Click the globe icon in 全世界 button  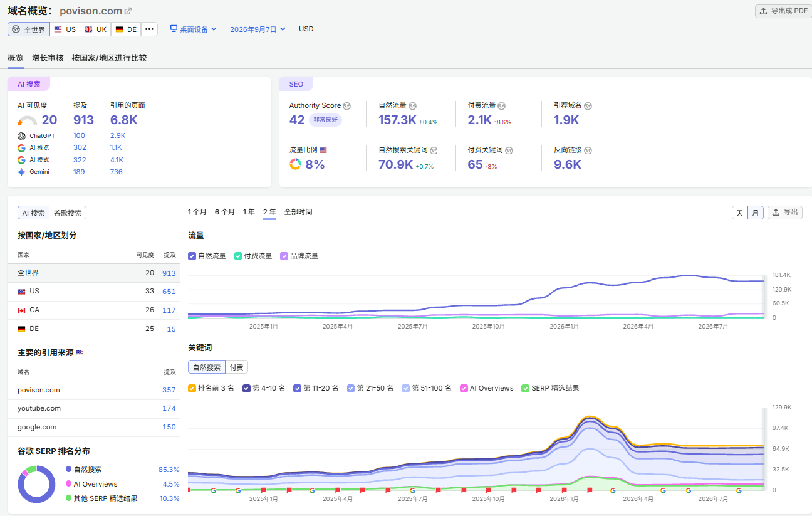coord(16,29)
